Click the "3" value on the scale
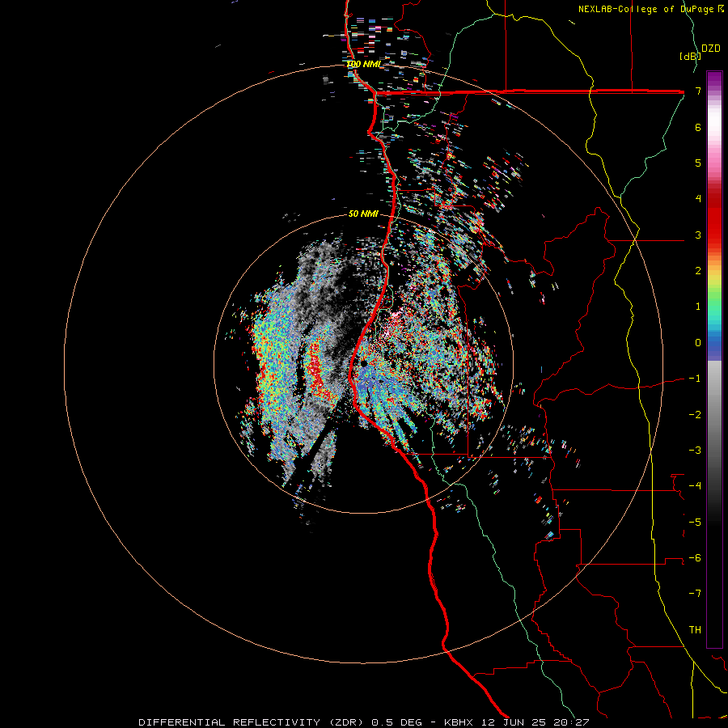The height and width of the screenshot is (728, 728). pyautogui.click(x=698, y=235)
